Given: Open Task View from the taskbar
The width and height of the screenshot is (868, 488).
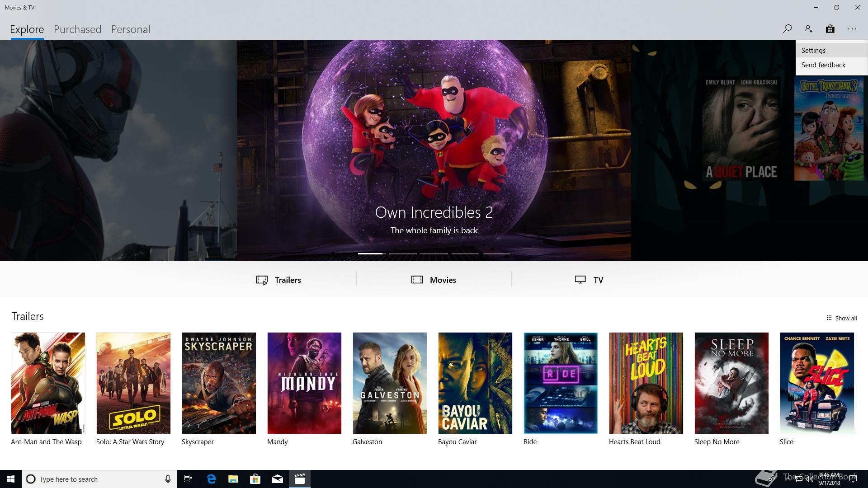Looking at the screenshot, I should pyautogui.click(x=188, y=479).
